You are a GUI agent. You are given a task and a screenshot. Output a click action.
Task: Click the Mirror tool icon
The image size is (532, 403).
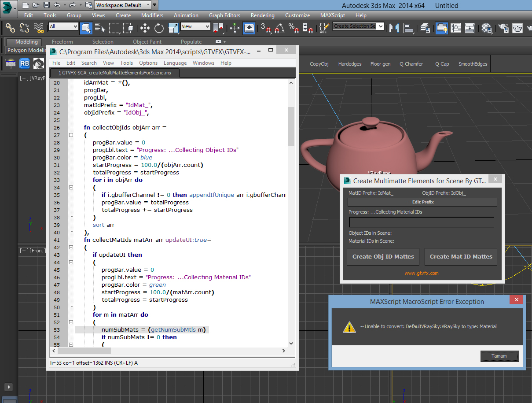click(x=394, y=28)
